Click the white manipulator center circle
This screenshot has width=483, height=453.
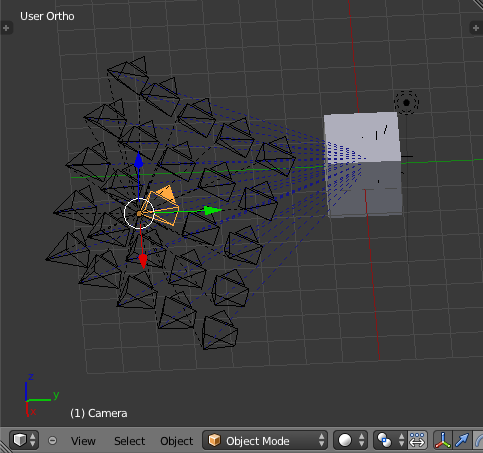(139, 213)
